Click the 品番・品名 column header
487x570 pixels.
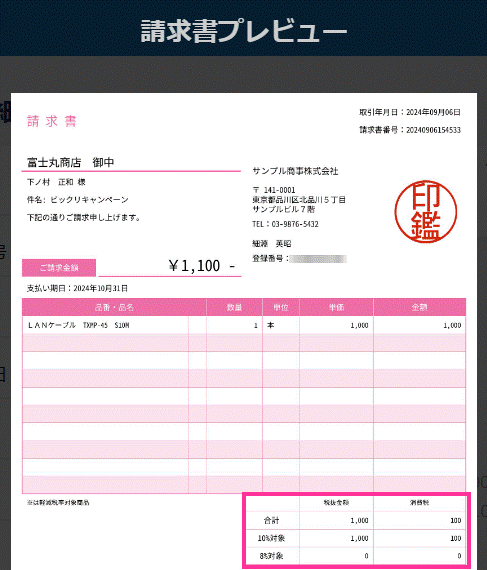(114, 308)
